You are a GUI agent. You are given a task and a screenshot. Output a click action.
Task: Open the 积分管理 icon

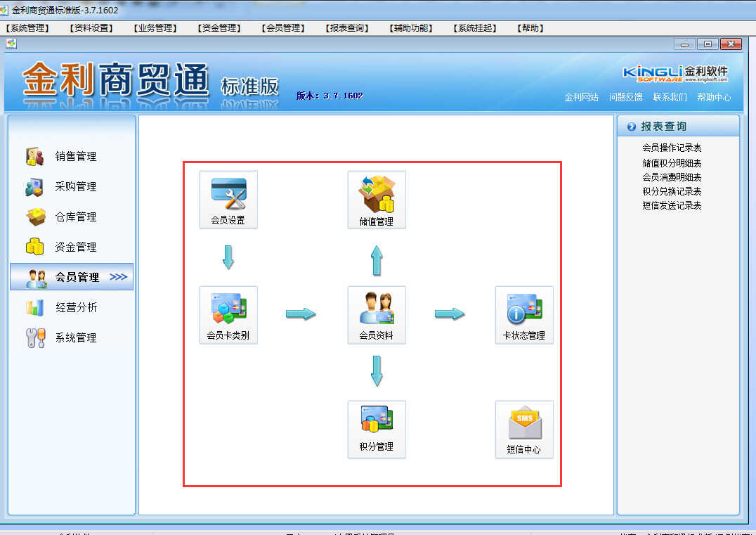coord(377,429)
